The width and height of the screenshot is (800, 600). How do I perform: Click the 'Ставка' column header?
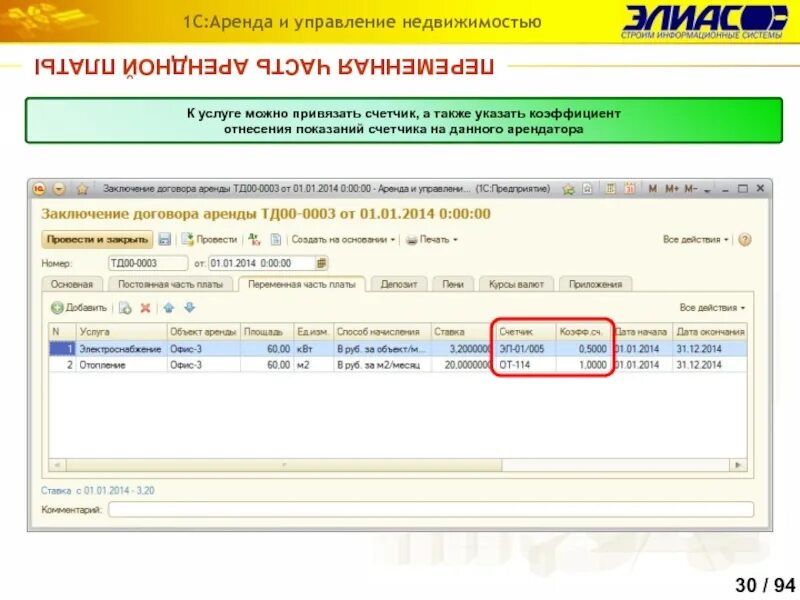(x=461, y=332)
